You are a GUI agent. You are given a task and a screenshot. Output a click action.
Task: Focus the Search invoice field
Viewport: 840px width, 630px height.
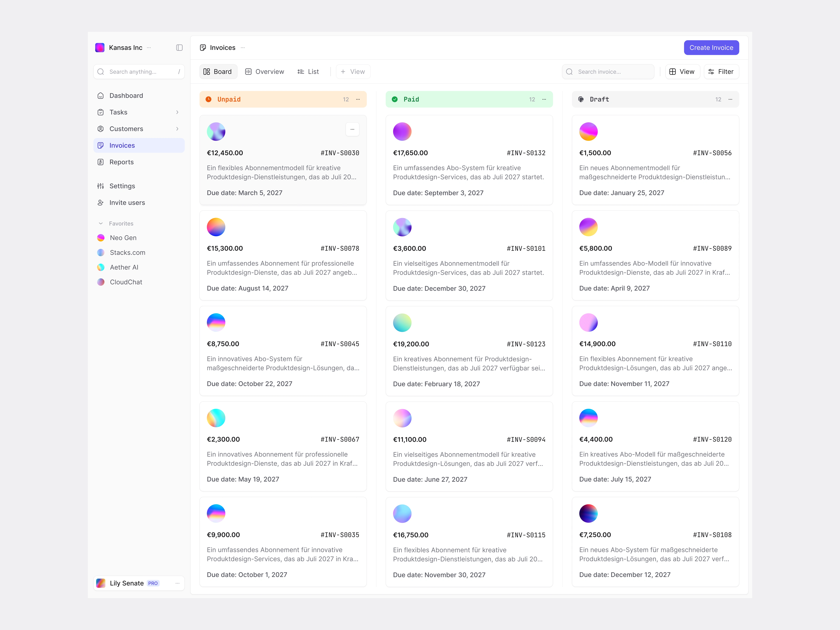(x=608, y=72)
